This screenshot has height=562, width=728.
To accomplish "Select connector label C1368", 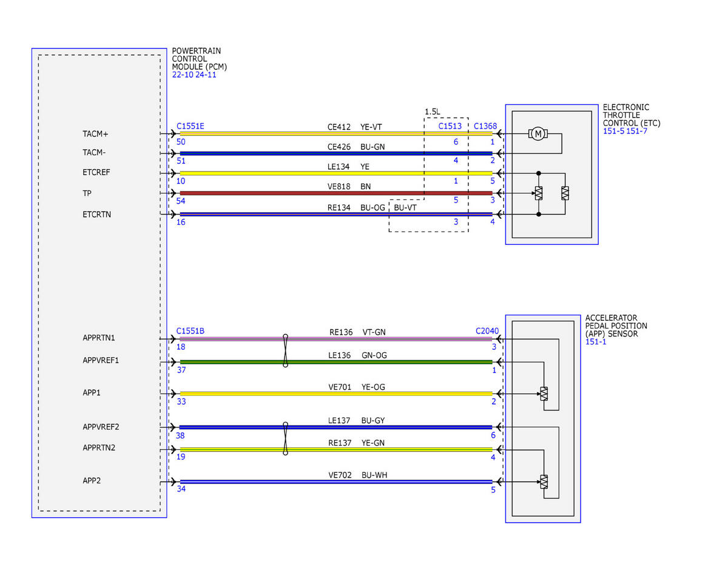I will pyautogui.click(x=485, y=127).
